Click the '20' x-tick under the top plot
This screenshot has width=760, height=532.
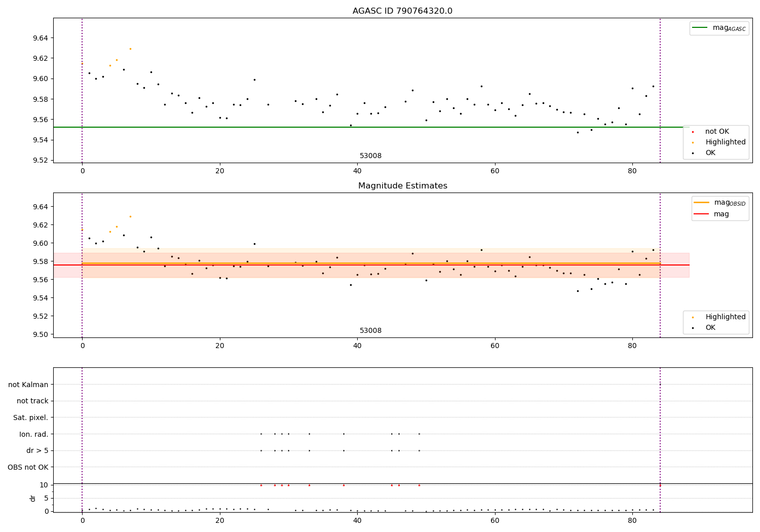tap(219, 171)
